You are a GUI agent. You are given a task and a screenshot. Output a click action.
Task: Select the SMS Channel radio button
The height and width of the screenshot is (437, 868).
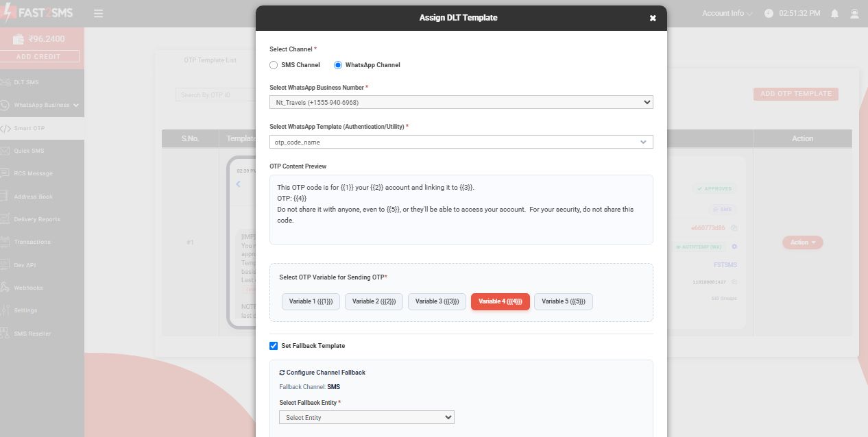(x=274, y=65)
